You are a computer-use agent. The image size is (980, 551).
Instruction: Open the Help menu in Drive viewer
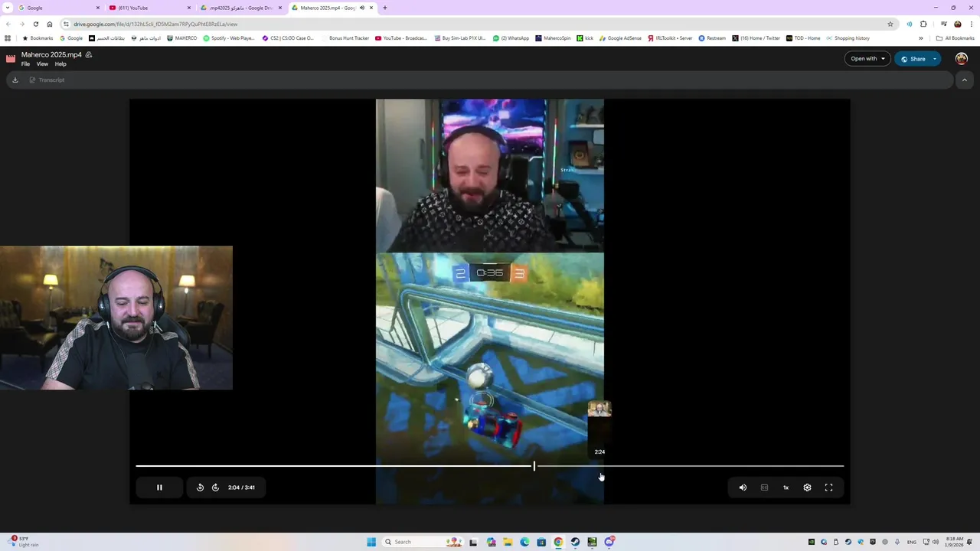coord(60,64)
